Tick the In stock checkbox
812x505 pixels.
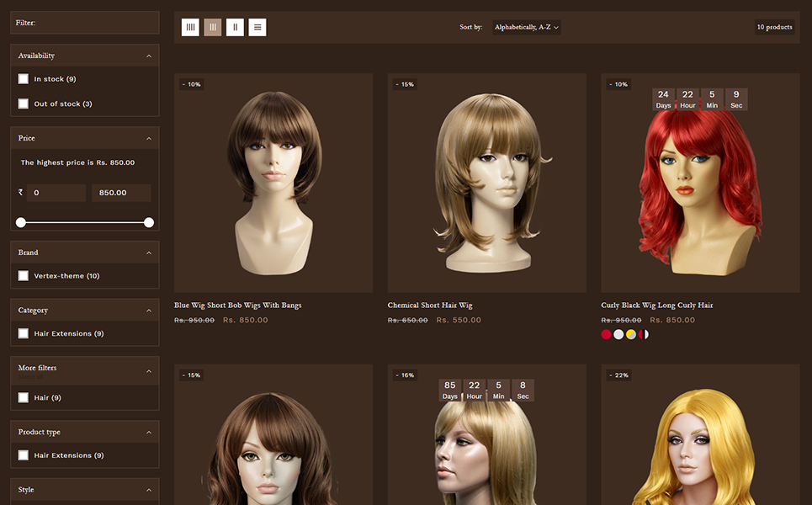(x=24, y=79)
